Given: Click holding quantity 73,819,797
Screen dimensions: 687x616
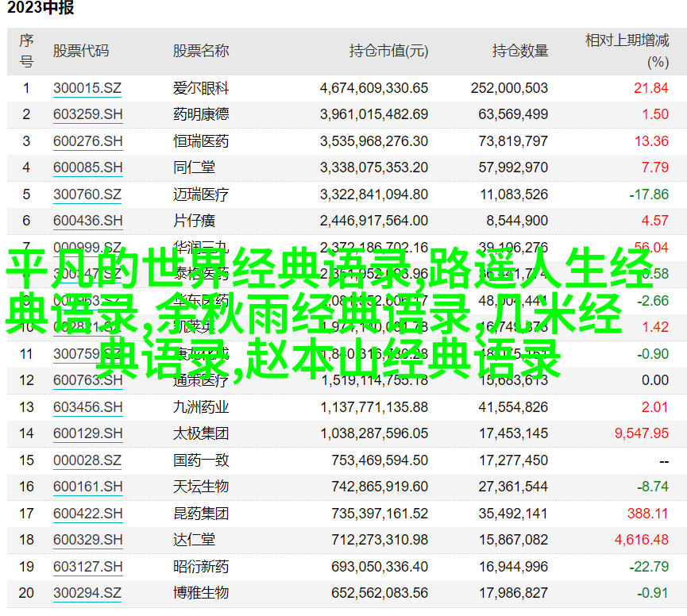Looking at the screenshot, I should pyautogui.click(x=513, y=141).
